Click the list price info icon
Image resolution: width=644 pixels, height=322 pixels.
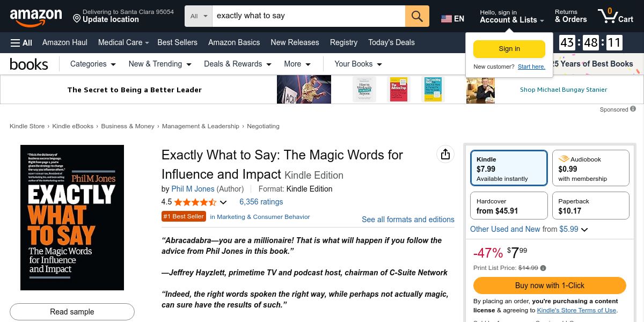(543, 268)
